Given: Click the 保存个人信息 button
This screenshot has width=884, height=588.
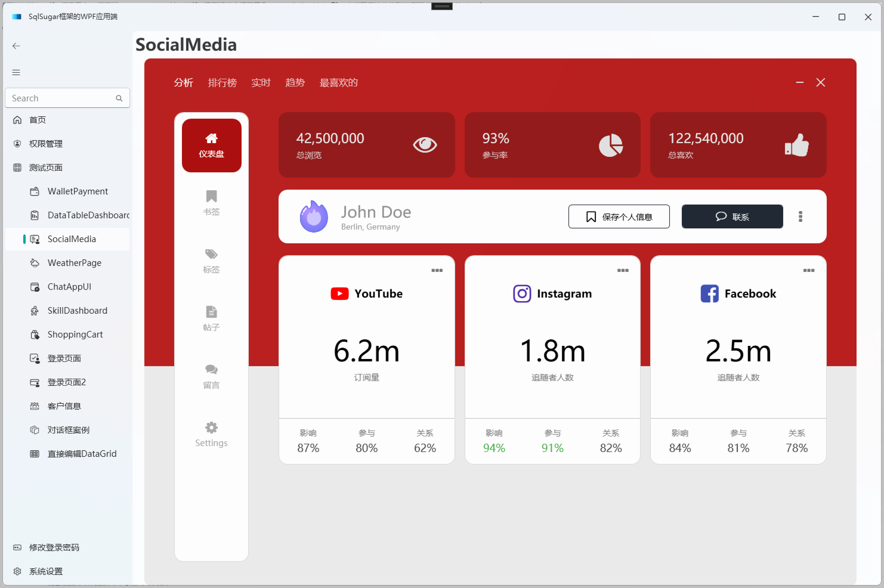Looking at the screenshot, I should [x=619, y=216].
